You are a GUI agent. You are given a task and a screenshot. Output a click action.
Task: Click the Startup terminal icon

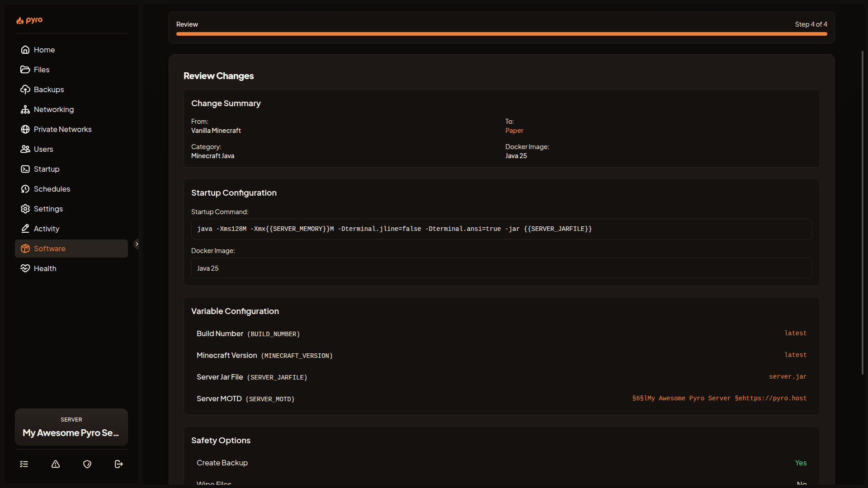[25, 169]
